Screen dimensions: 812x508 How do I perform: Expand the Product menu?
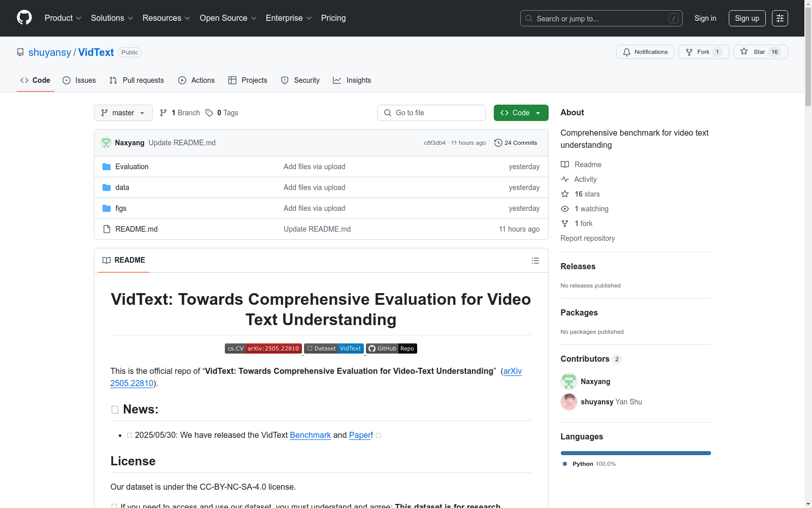coord(63,18)
